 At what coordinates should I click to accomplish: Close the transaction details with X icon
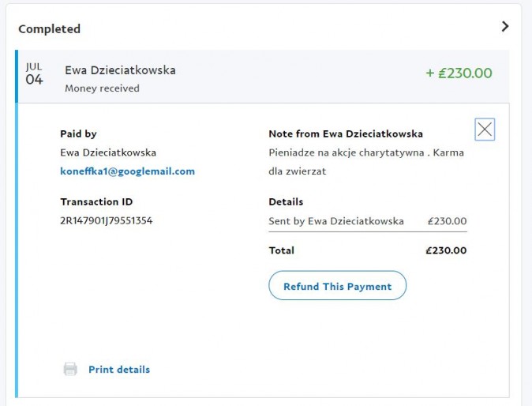[x=485, y=130]
